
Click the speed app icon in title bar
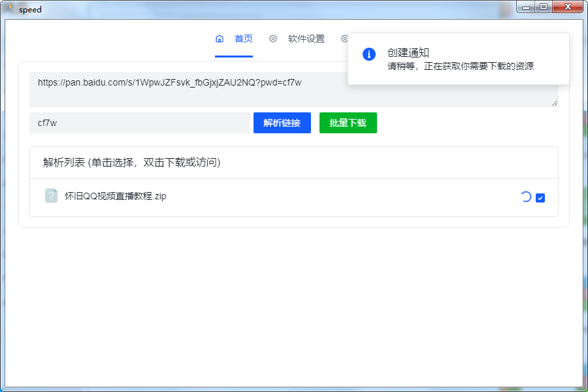pos(10,9)
